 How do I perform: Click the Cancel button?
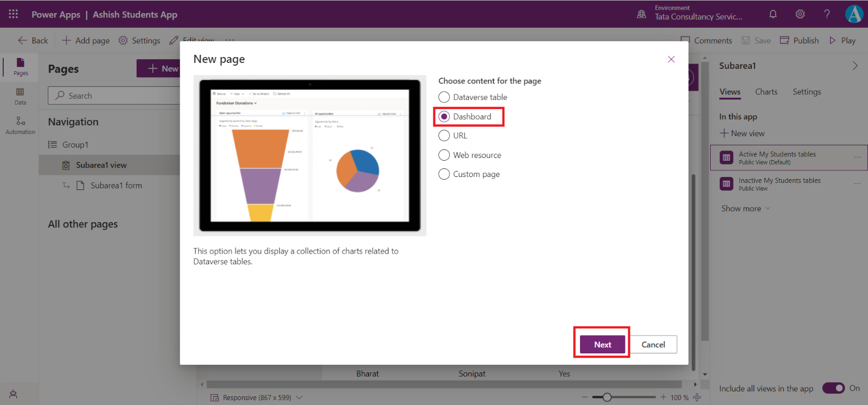pos(653,345)
